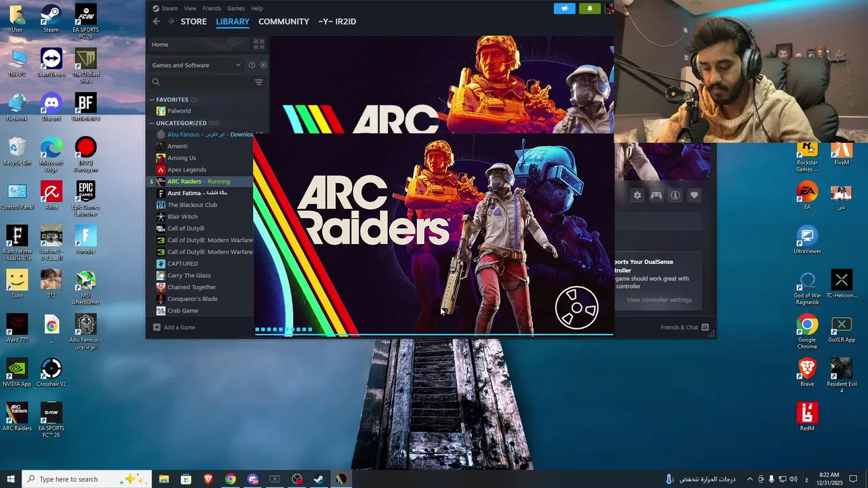
Task: Select Among Us in game list
Action: pos(182,158)
